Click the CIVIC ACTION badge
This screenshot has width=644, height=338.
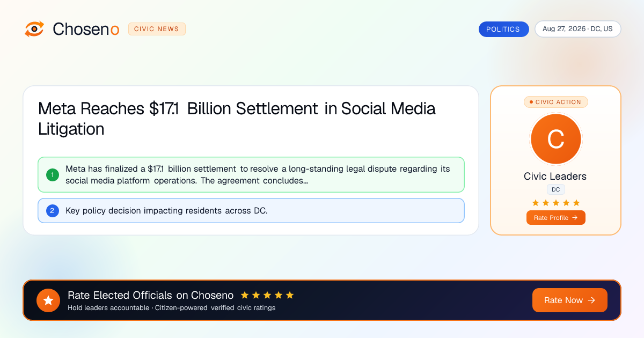click(x=555, y=102)
